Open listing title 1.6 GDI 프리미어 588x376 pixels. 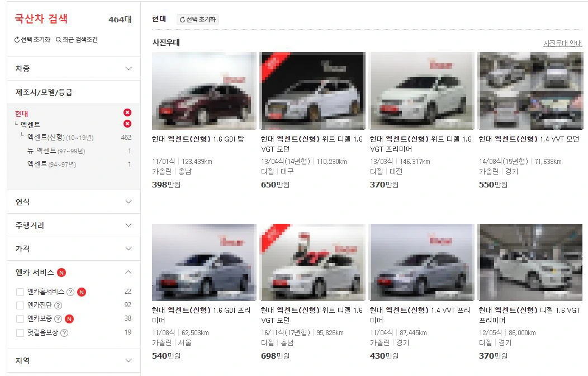pos(201,315)
